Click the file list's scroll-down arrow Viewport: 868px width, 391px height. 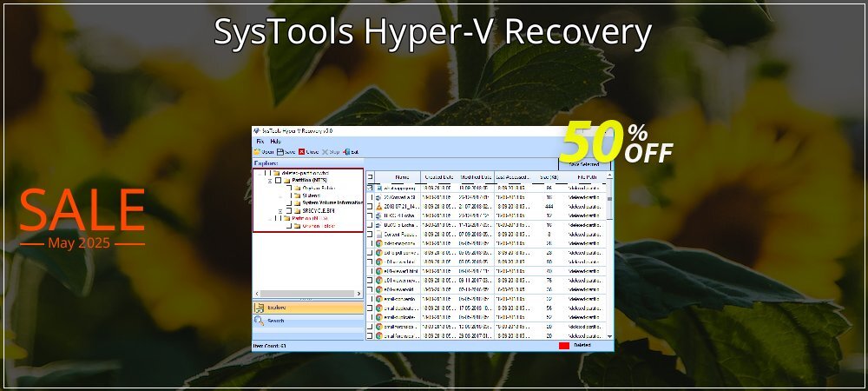coord(610,336)
